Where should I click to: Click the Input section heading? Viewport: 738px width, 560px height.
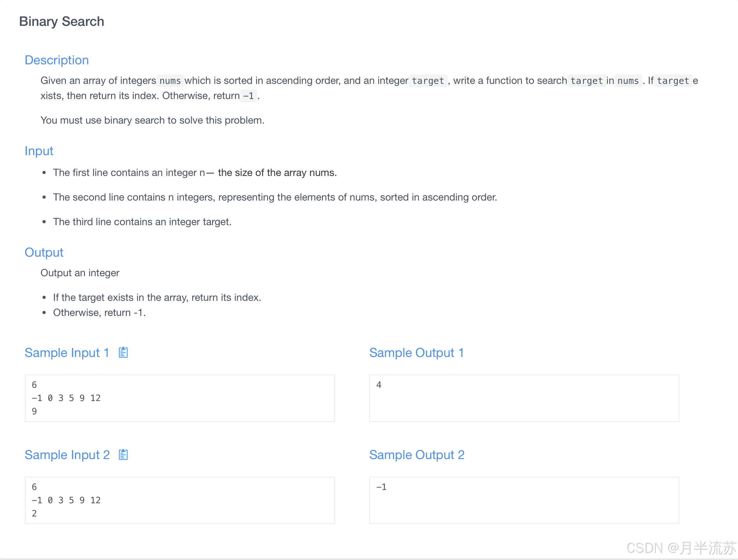tap(39, 151)
